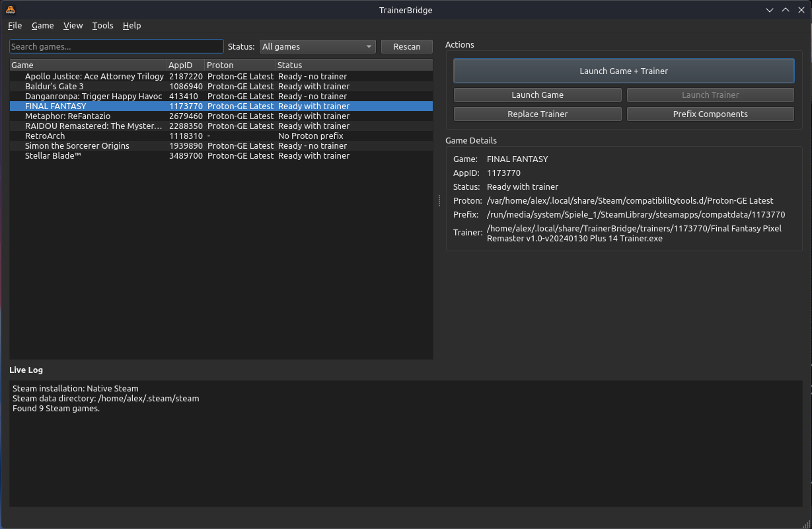Select Danganronpa: Trigger Happy Havoc row
The width and height of the screenshot is (812, 529).
tap(221, 96)
